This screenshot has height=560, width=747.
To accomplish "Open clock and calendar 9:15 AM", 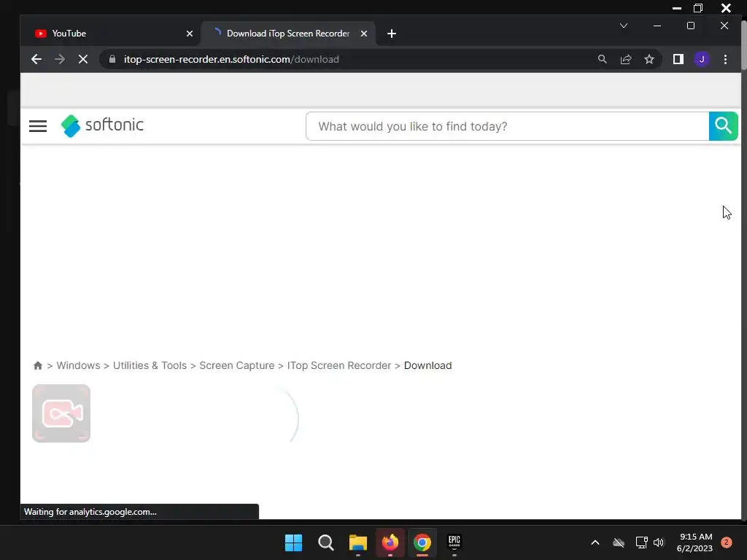I will coord(694,542).
